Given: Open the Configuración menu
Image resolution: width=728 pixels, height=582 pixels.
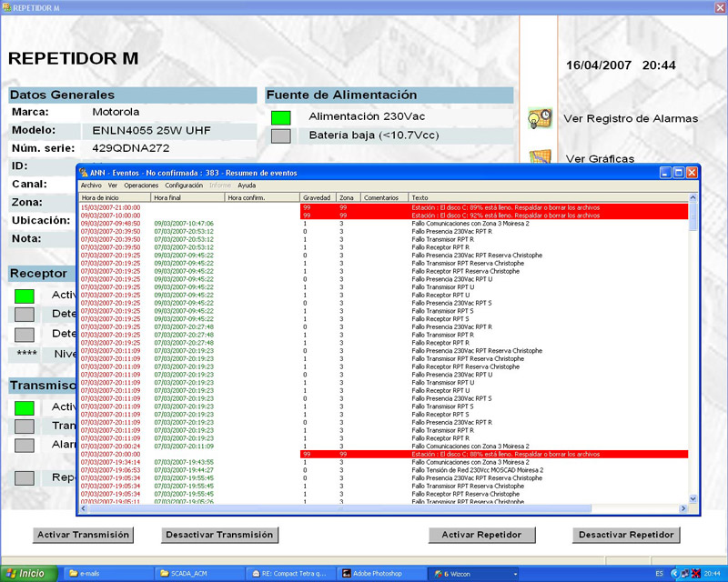Looking at the screenshot, I should point(184,185).
